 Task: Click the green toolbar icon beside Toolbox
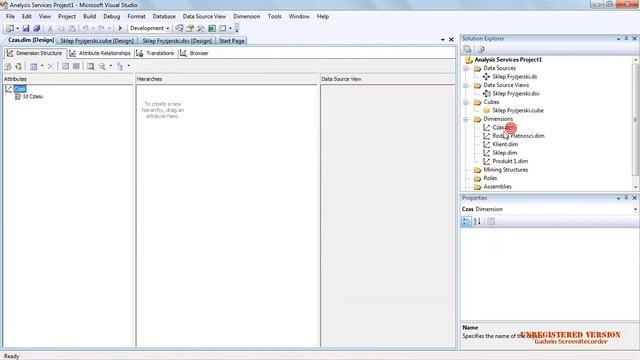212,28
